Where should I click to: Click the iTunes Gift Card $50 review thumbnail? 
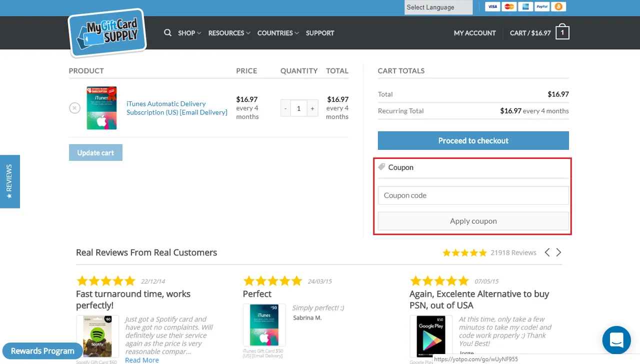[264, 325]
